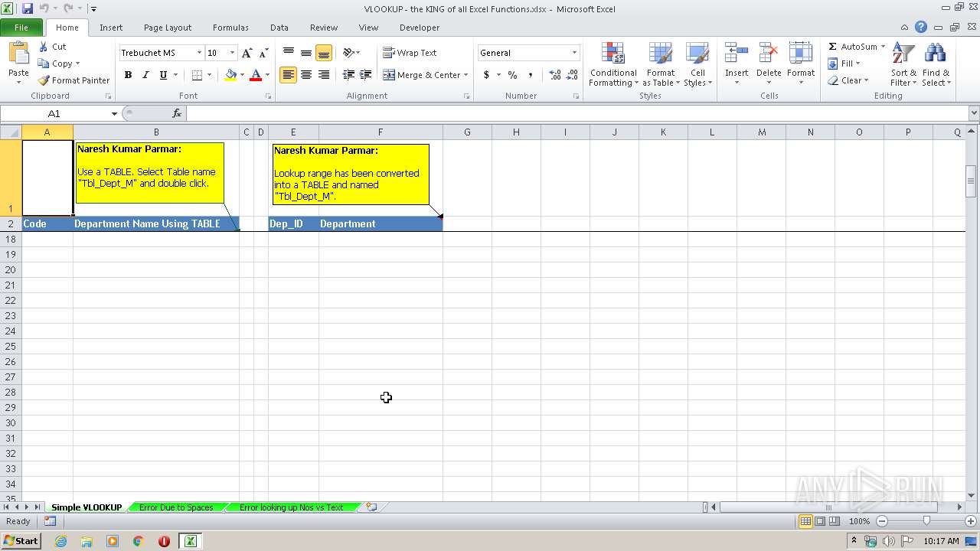The image size is (980, 551).
Task: Apply the Accounting dollar format
Action: click(x=486, y=75)
